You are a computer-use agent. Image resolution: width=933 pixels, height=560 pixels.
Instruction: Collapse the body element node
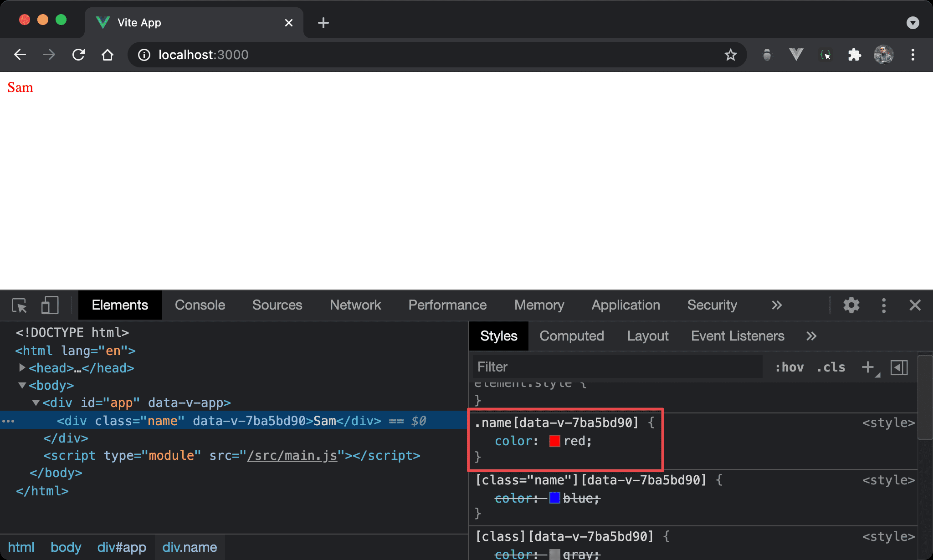[22, 385]
